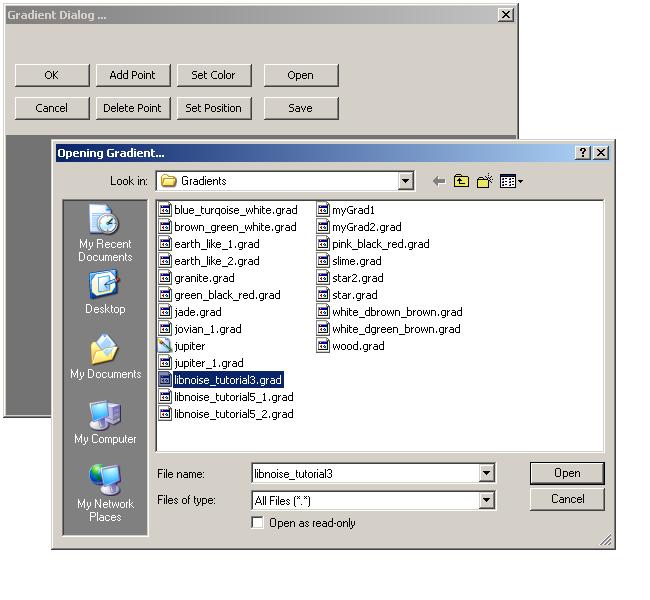Select file name star.grad

(x=355, y=295)
